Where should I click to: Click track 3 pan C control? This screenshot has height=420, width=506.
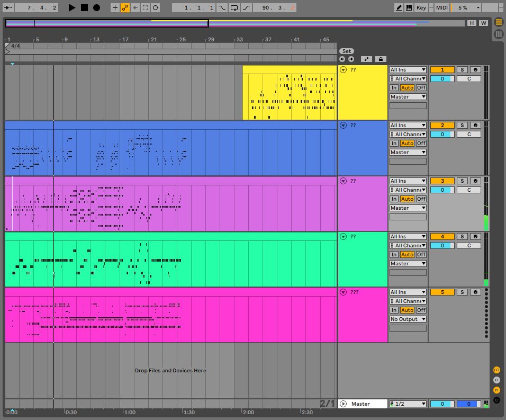(469, 190)
